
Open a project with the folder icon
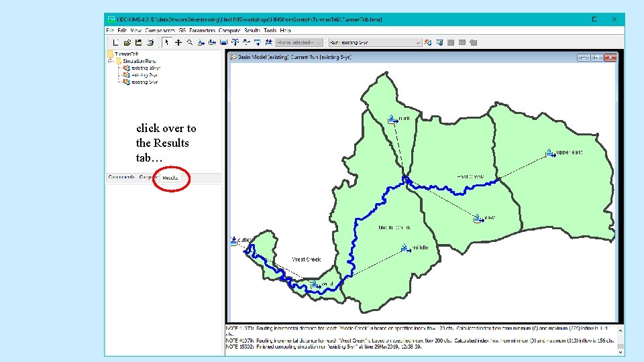[x=127, y=42]
